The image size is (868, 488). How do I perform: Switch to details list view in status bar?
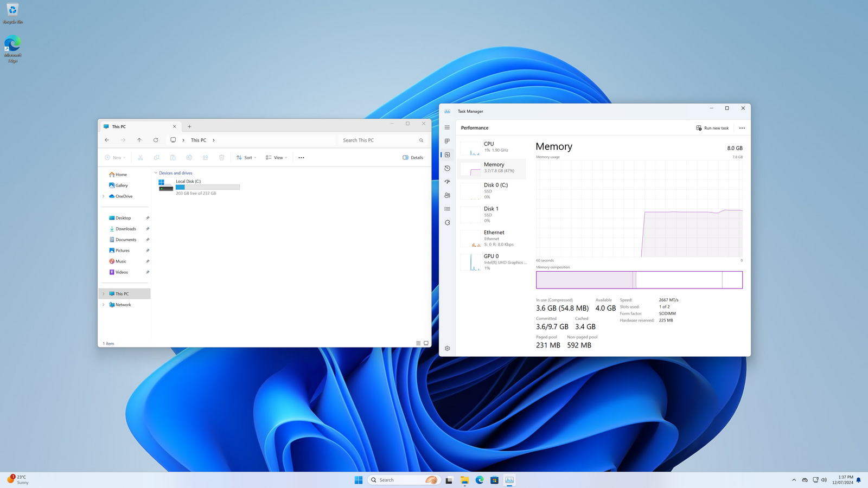click(418, 343)
